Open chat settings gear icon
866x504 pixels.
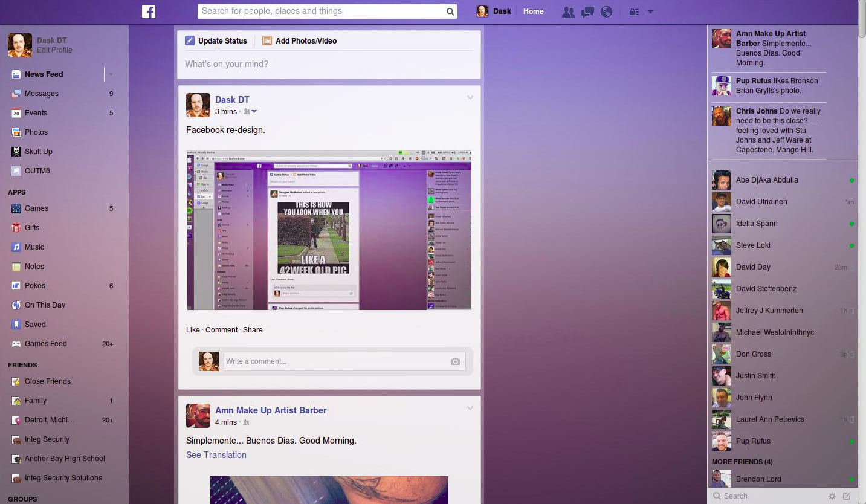click(x=832, y=496)
